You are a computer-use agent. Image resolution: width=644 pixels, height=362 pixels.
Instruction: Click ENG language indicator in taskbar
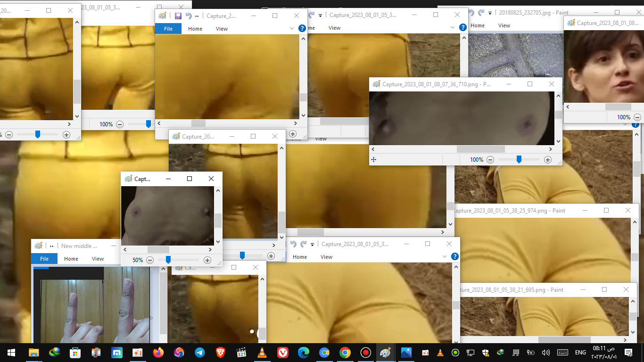tap(580, 353)
